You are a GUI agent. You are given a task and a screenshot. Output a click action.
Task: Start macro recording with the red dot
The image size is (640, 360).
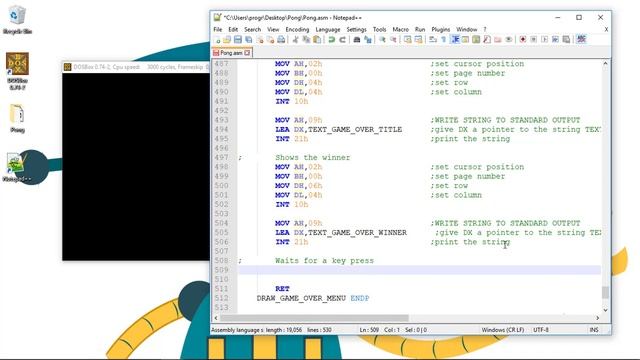[x=522, y=40]
